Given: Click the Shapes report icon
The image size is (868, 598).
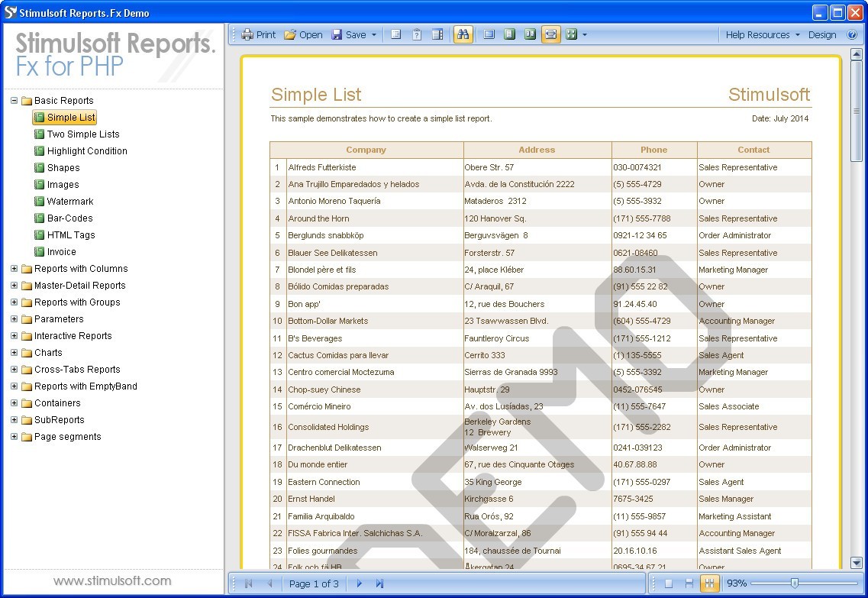Looking at the screenshot, I should [x=39, y=168].
